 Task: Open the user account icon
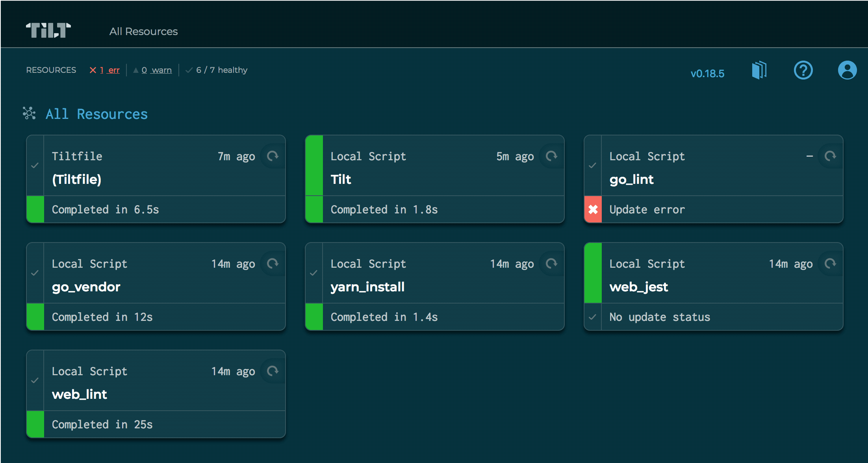pos(847,70)
